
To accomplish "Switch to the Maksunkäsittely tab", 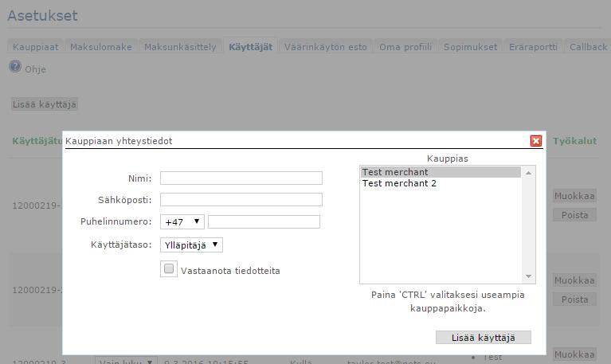I will click(180, 47).
